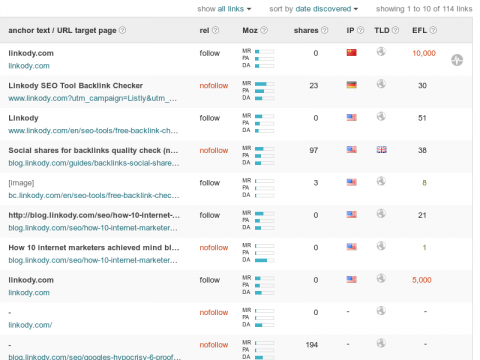Click EFL value 10,000

pos(424,53)
